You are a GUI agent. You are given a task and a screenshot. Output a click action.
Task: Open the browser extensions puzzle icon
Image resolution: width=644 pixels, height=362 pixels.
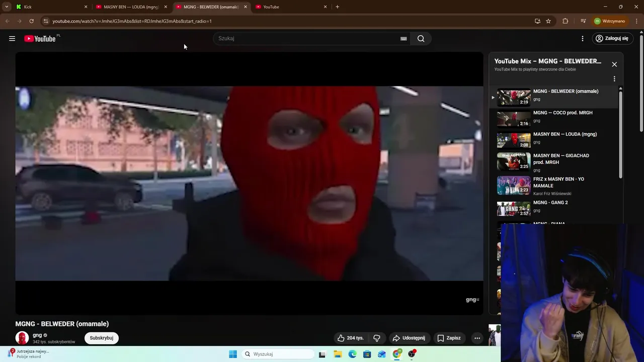point(566,21)
